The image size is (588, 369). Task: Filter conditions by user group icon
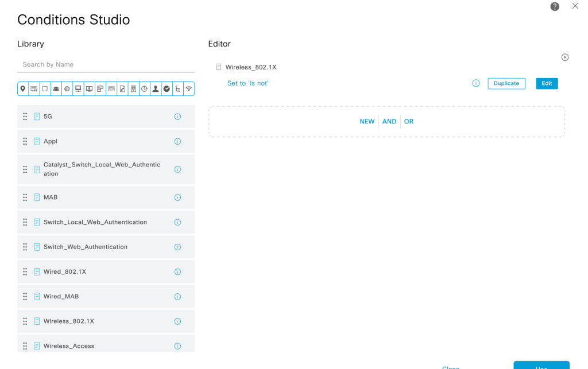point(56,89)
